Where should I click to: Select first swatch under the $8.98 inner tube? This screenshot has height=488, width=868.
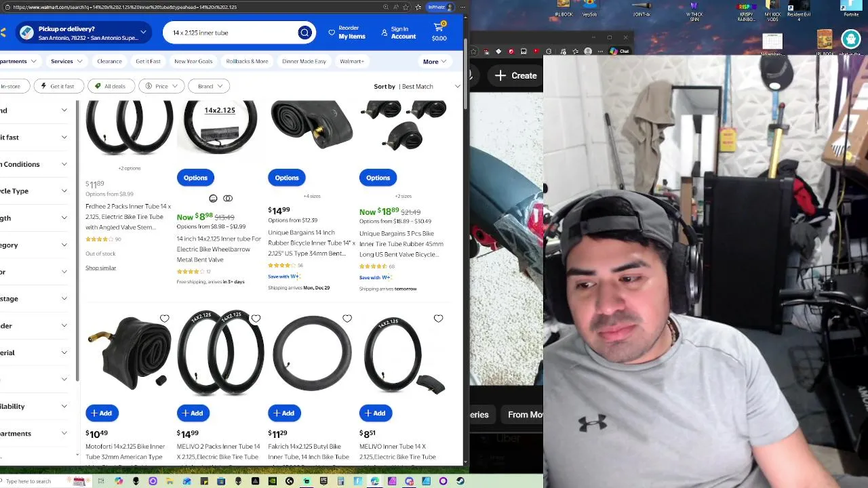point(213,199)
